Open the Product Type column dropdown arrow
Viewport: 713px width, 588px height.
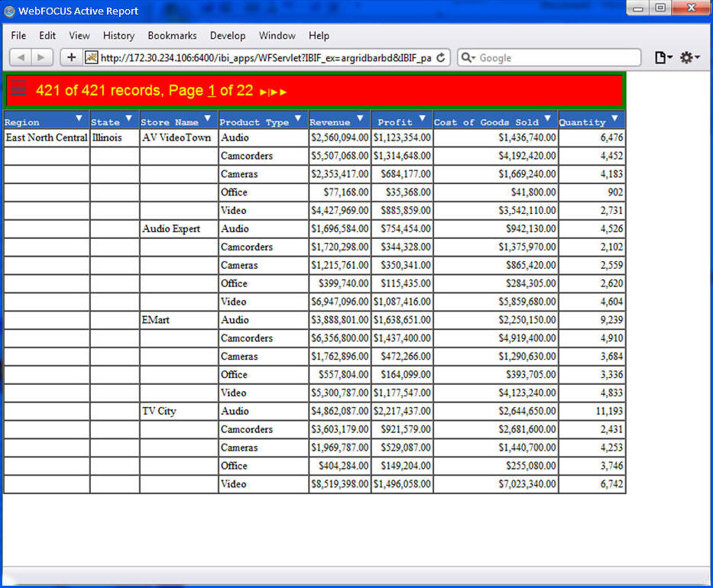[x=298, y=118]
